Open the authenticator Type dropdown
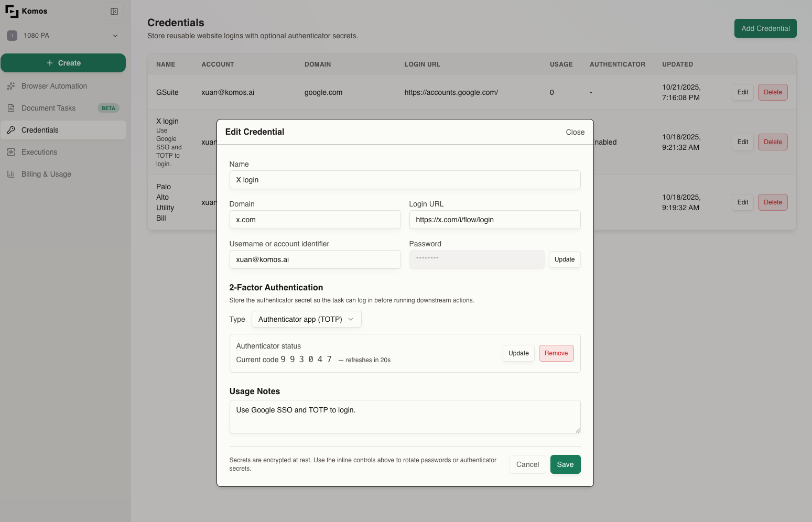Image resolution: width=812 pixels, height=522 pixels. [307, 319]
